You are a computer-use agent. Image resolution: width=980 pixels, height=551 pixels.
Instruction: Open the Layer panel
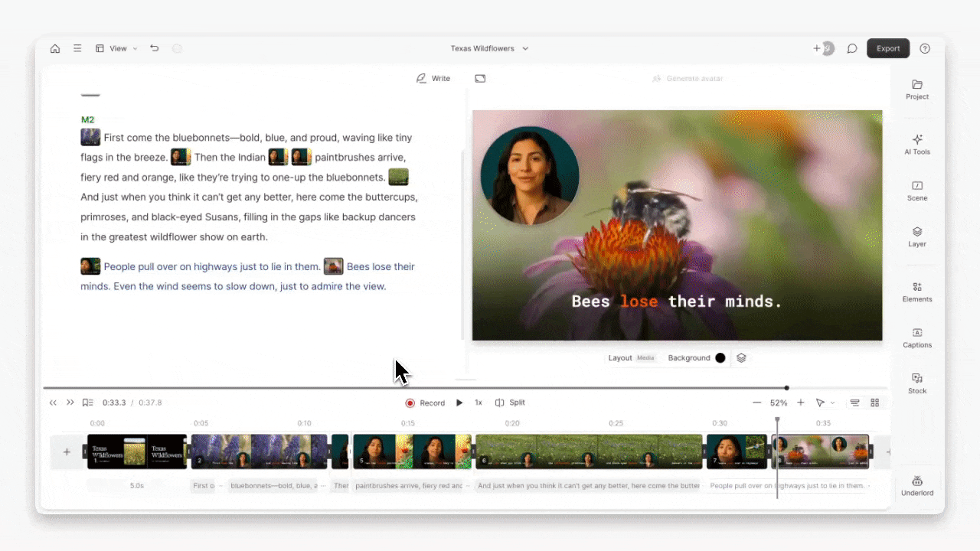click(917, 236)
